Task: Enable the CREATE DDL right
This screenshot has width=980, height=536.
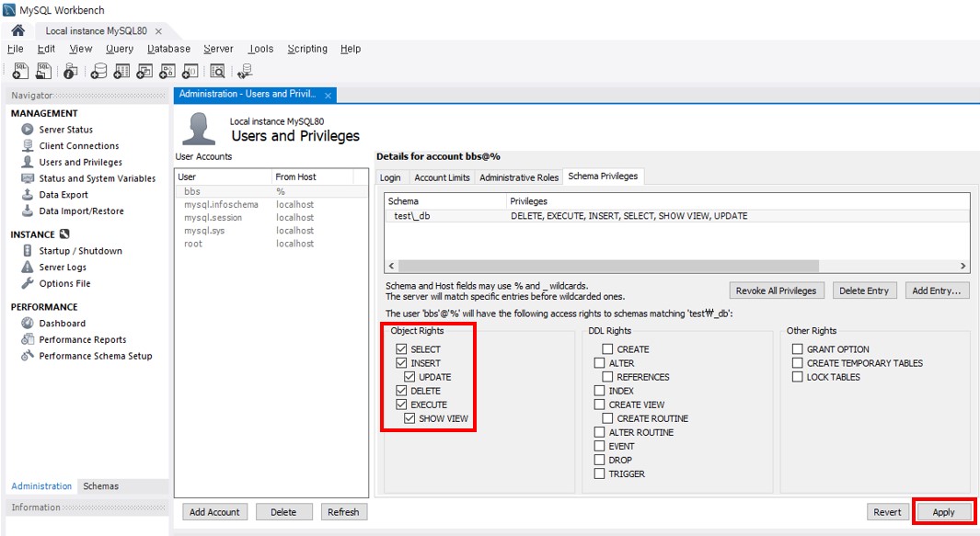Action: [x=607, y=349]
